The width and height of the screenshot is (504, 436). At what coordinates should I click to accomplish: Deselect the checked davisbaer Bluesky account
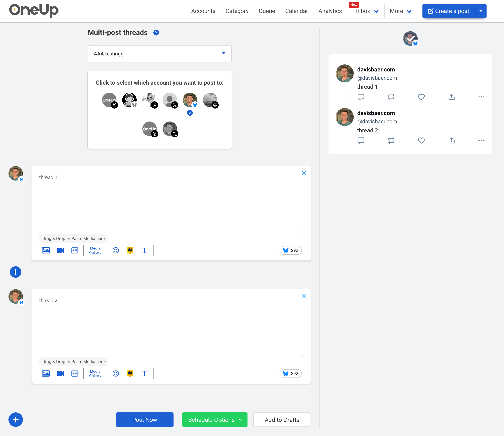190,100
